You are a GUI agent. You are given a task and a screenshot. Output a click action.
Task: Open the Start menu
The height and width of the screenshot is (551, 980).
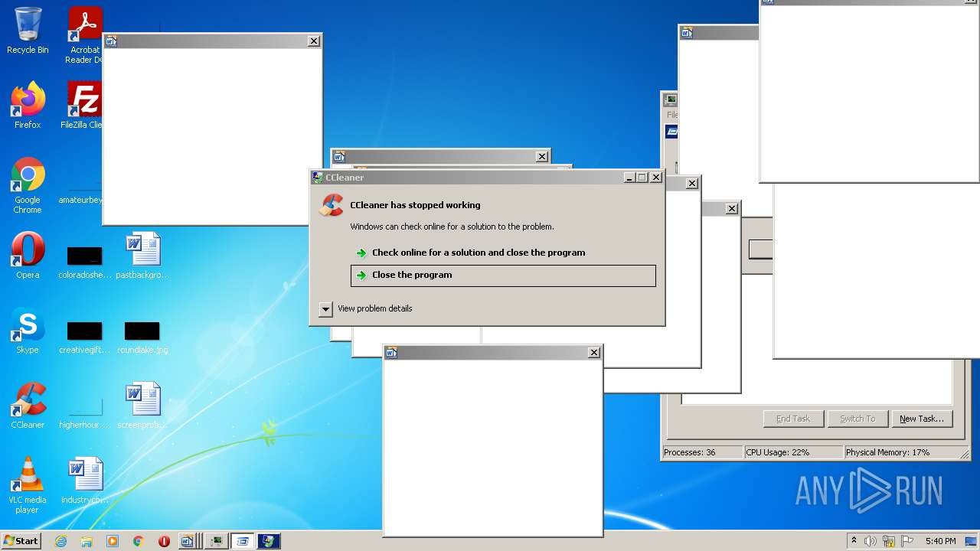[x=21, y=541]
